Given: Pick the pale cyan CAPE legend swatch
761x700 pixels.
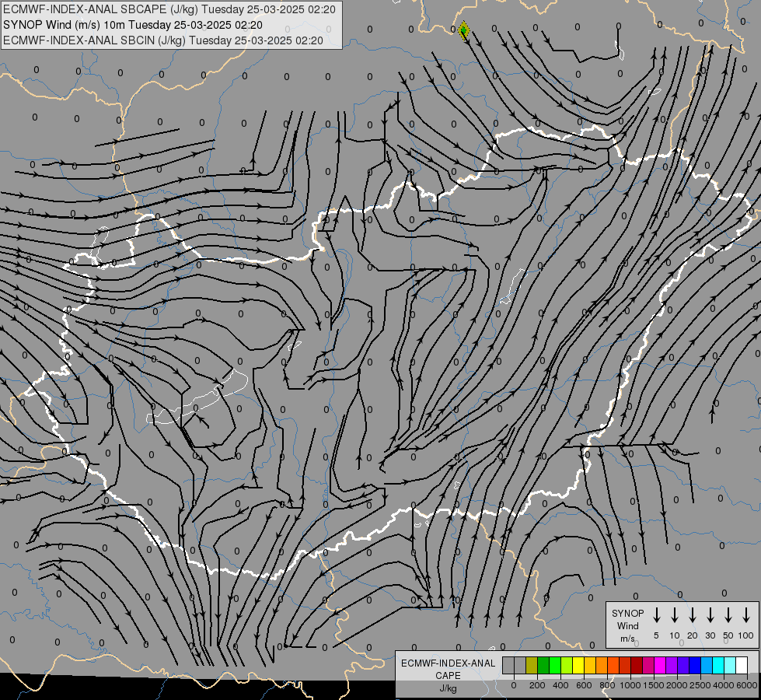Looking at the screenshot, I should pyautogui.click(x=730, y=665).
